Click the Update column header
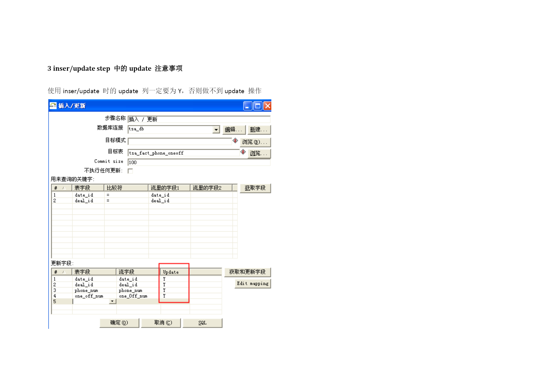 [174, 272]
